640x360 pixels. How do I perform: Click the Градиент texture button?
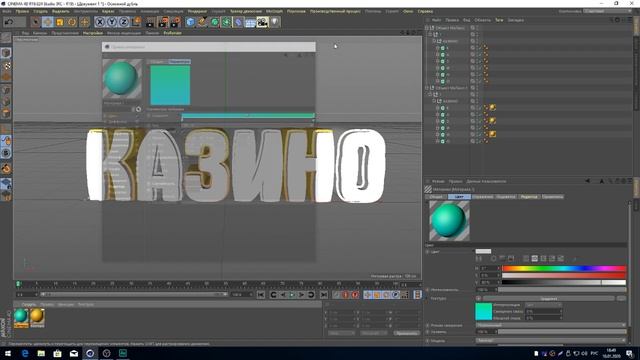pyautogui.click(x=549, y=298)
